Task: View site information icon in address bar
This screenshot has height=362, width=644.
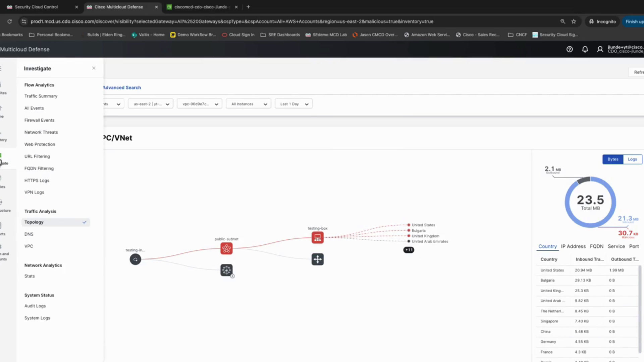Action: (23, 21)
